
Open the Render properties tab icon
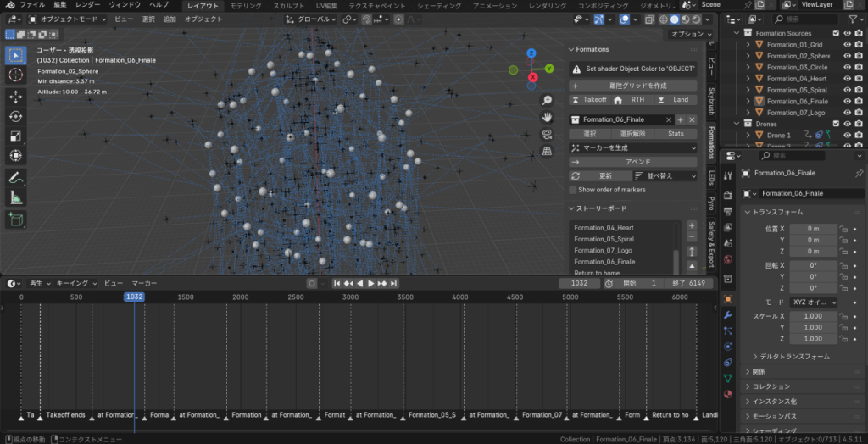click(728, 196)
